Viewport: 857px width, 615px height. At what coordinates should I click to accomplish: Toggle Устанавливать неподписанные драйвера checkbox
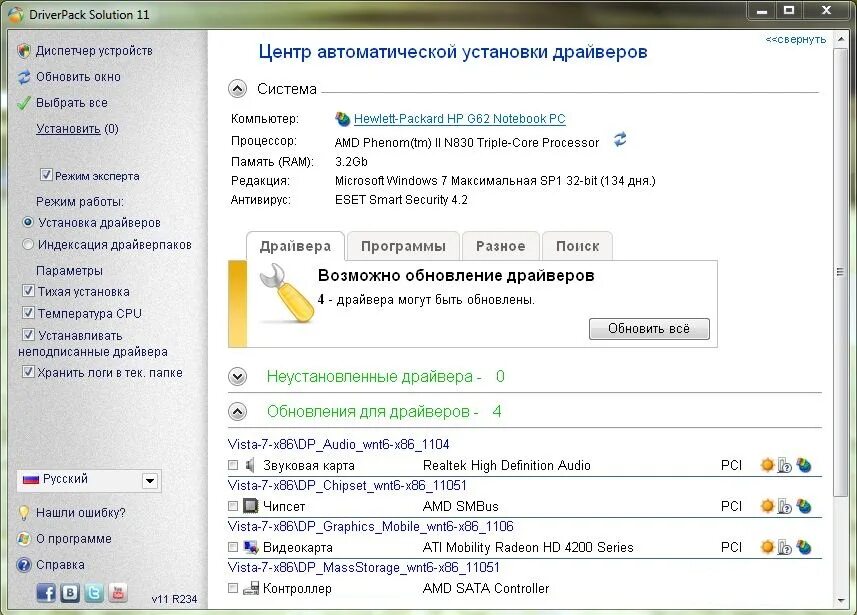[x=28, y=335]
